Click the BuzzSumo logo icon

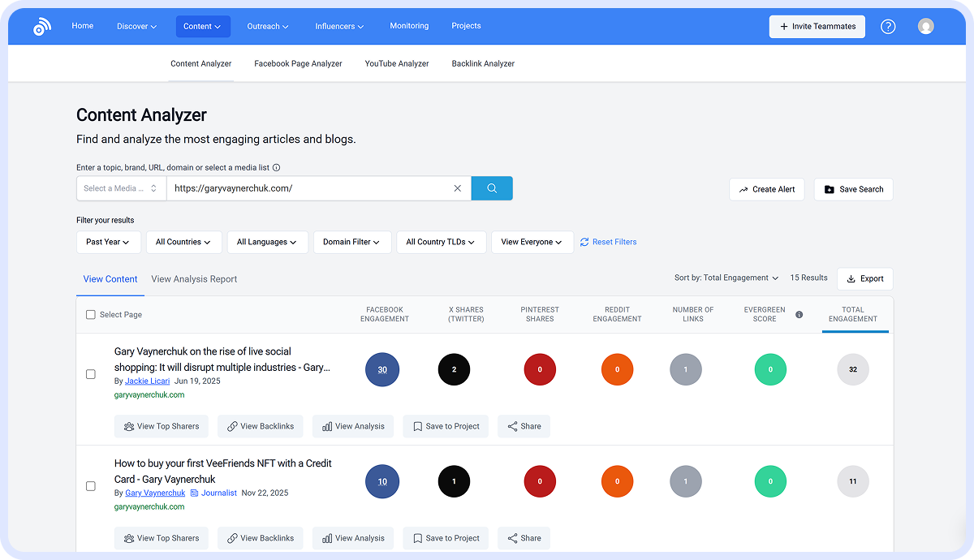[x=42, y=27]
